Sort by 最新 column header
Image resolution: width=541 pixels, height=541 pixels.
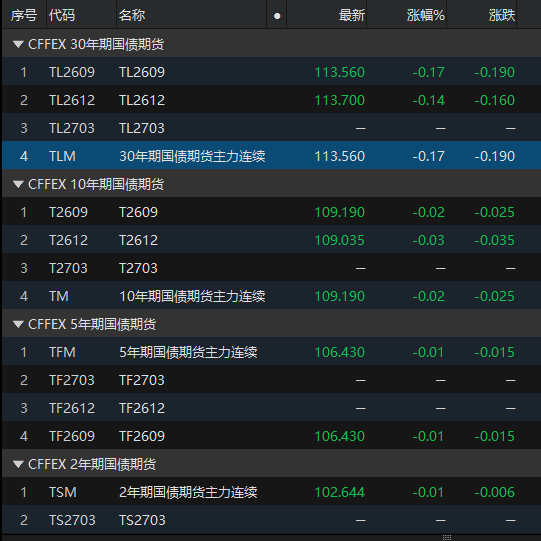coord(327,15)
